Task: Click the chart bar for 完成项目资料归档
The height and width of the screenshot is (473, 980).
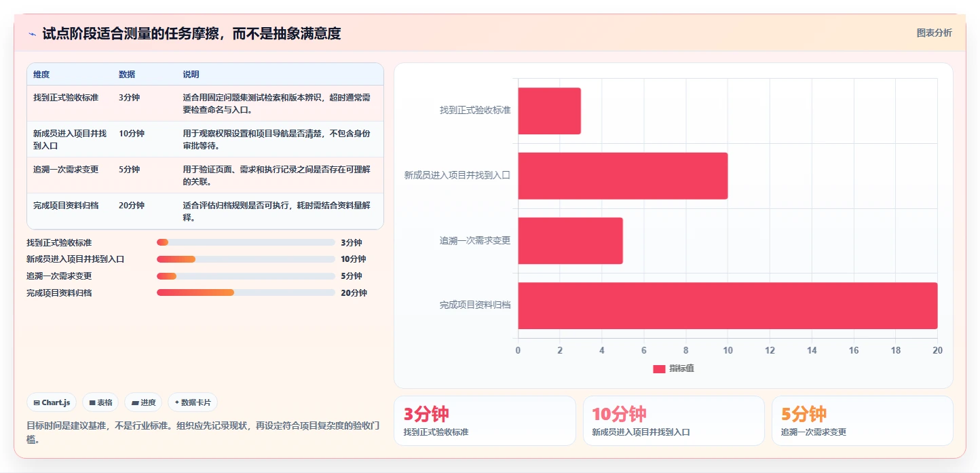Action: pyautogui.click(x=728, y=305)
